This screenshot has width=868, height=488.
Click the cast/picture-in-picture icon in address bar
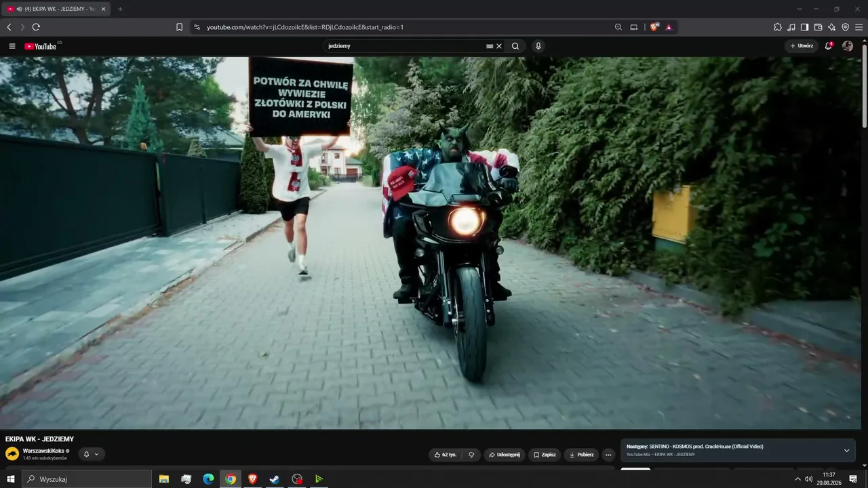[x=634, y=27]
